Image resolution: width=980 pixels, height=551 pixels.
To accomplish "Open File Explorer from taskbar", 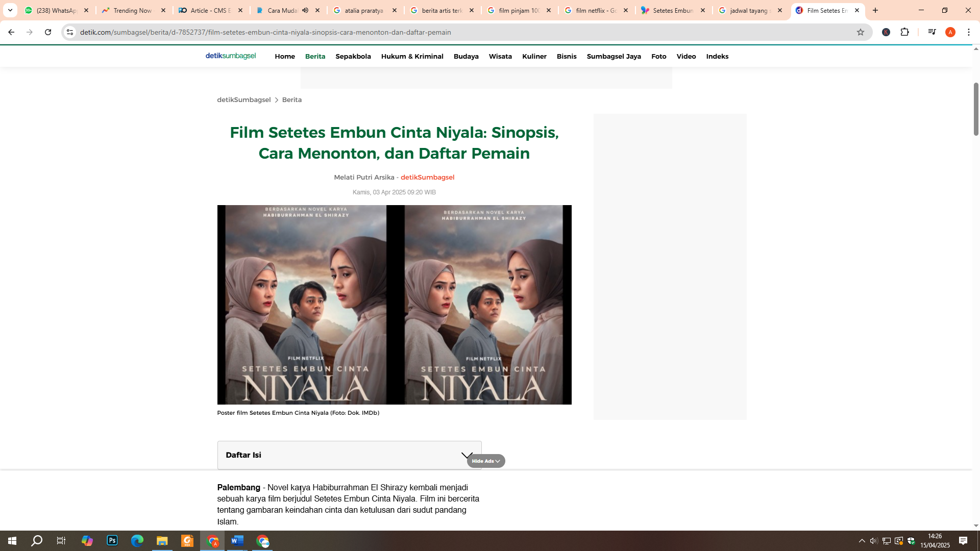I will pyautogui.click(x=162, y=541).
